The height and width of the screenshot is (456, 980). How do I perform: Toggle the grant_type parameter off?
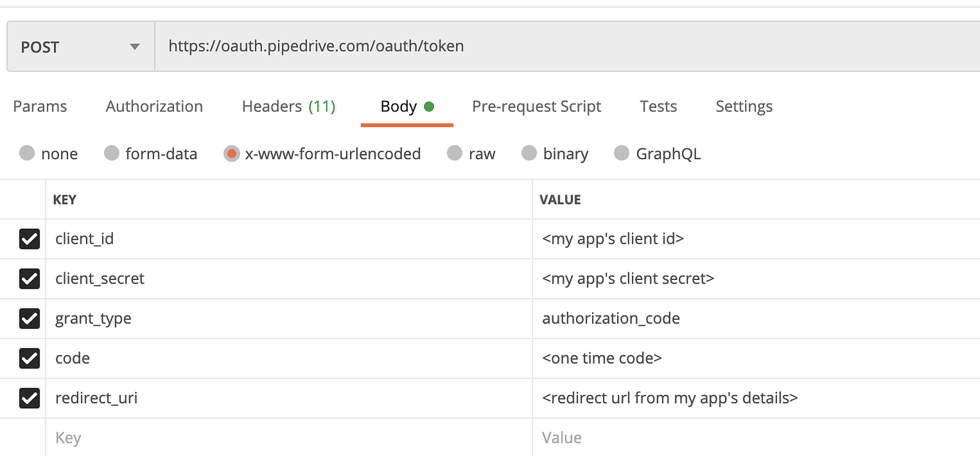click(x=29, y=318)
